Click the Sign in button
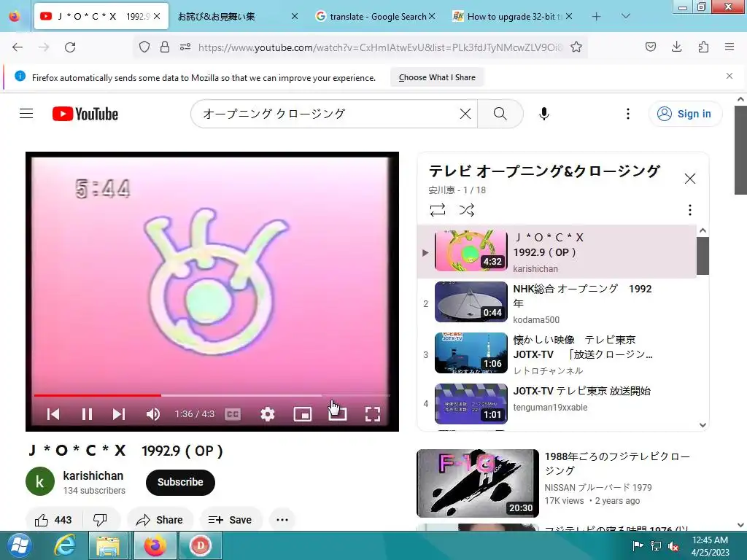This screenshot has width=747, height=560. pos(685,114)
